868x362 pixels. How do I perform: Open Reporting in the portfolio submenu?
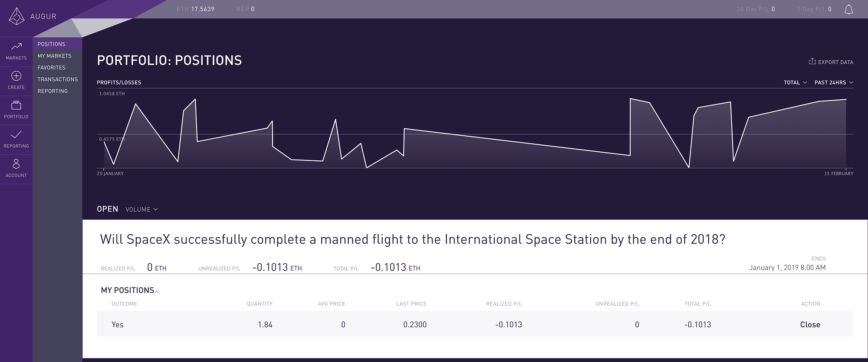[53, 91]
